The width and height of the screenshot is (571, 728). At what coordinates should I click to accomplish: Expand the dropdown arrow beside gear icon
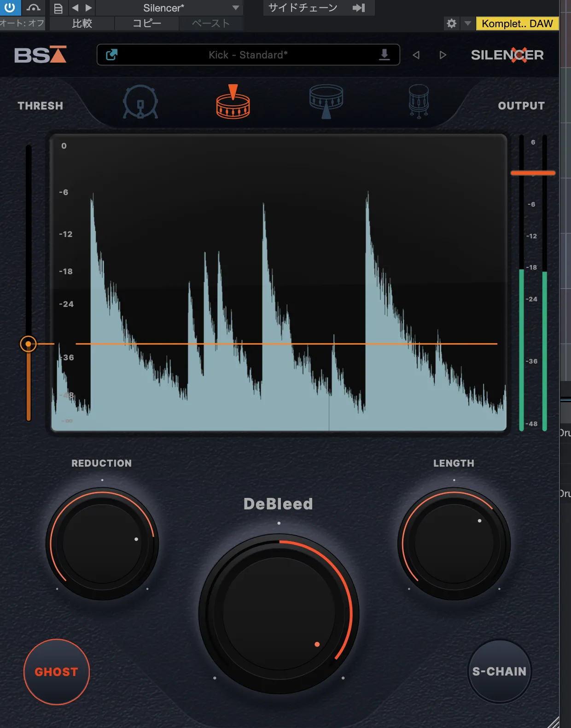pyautogui.click(x=468, y=23)
